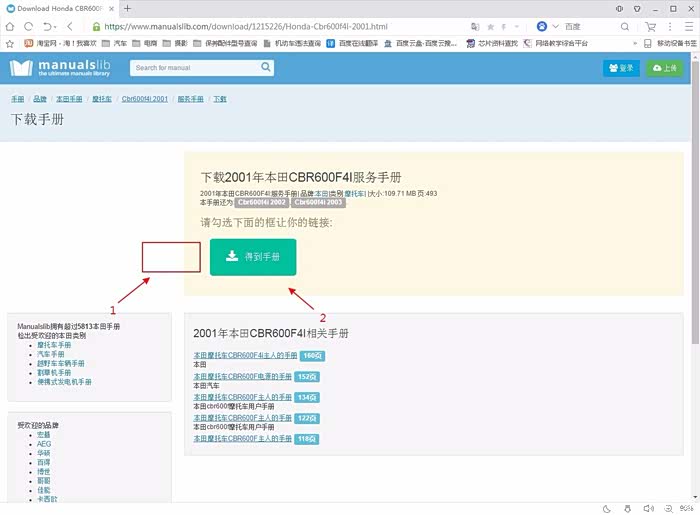The height and width of the screenshot is (515, 700).
Task: Click the blue 登录 login button
Action: point(621,68)
